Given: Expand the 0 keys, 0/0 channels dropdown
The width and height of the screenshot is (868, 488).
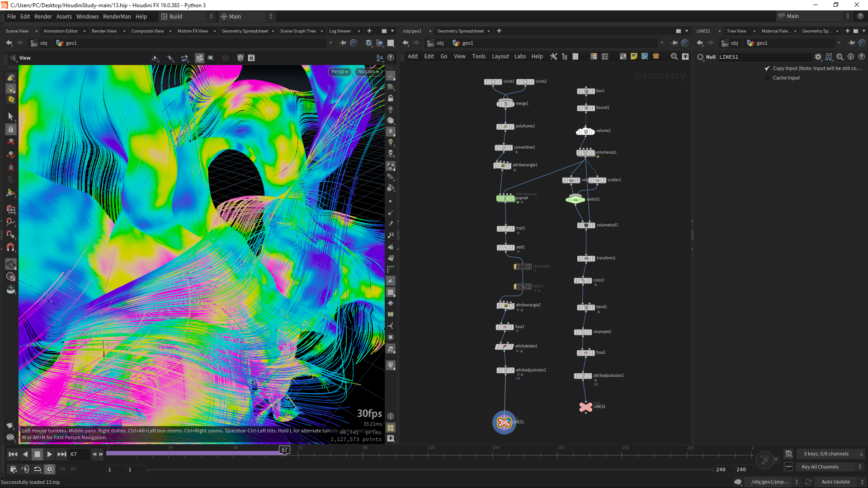Looking at the screenshot, I should click(x=831, y=454).
